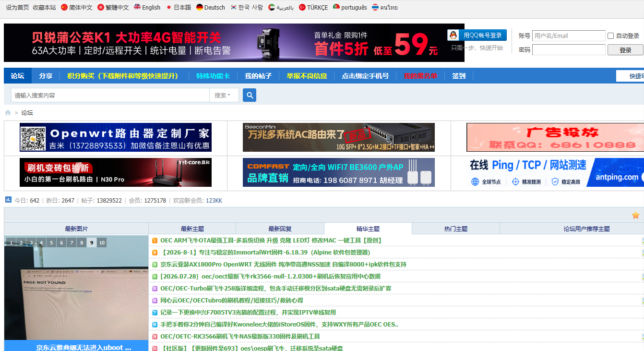Open the 论坛 item in the blue nav bar
The width and height of the screenshot is (644, 351).
pos(18,76)
